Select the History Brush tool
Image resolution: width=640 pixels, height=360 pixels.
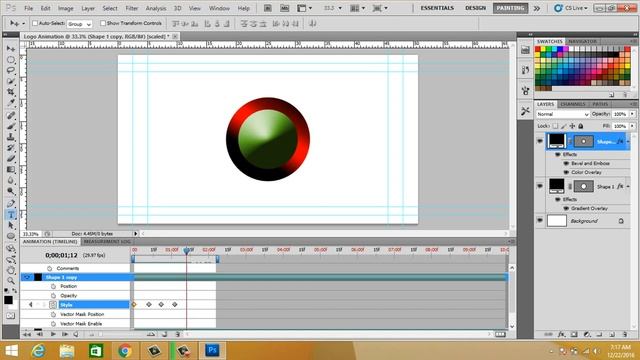[11, 148]
